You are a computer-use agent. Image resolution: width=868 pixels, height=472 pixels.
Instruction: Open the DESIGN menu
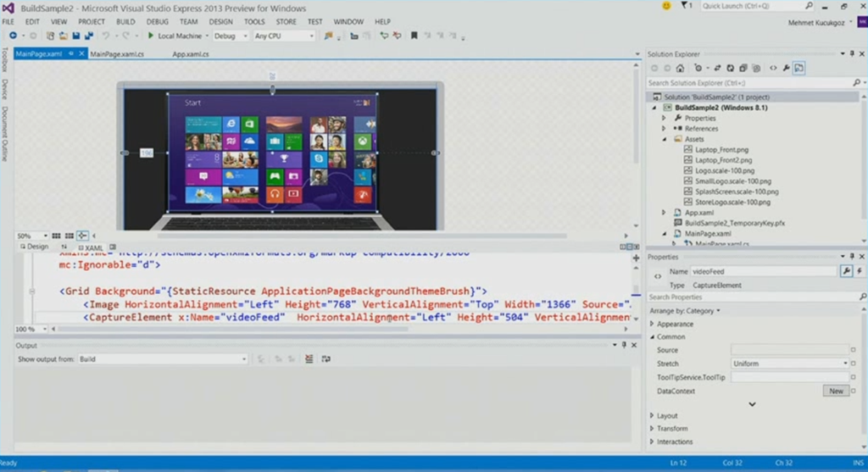coord(221,21)
